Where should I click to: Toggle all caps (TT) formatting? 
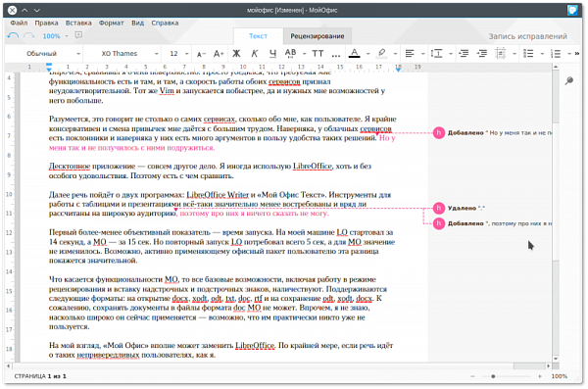coord(318,54)
